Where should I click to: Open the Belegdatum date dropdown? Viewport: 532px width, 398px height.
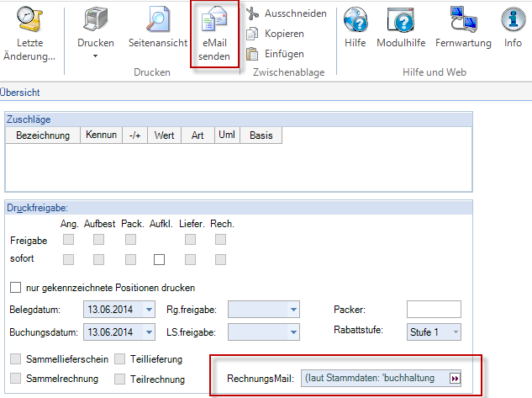coord(150,310)
